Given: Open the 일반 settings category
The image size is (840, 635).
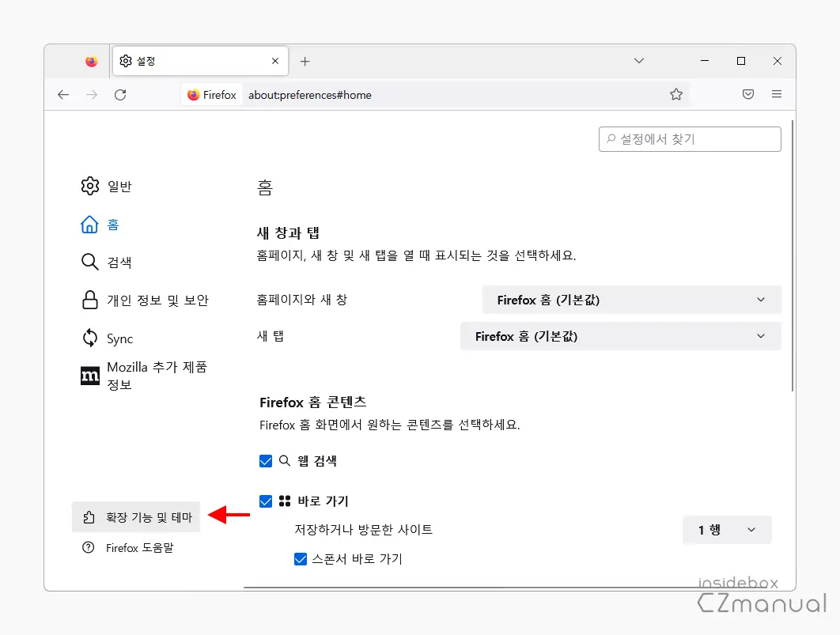Looking at the screenshot, I should click(x=106, y=187).
